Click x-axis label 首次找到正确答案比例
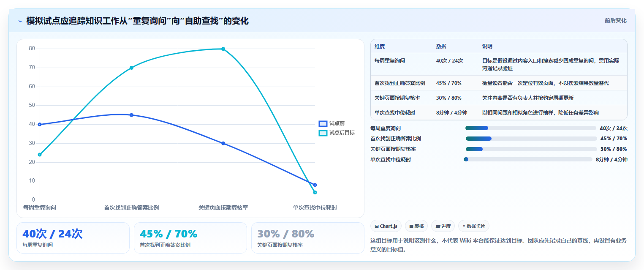This screenshot has width=644, height=270. [131, 208]
